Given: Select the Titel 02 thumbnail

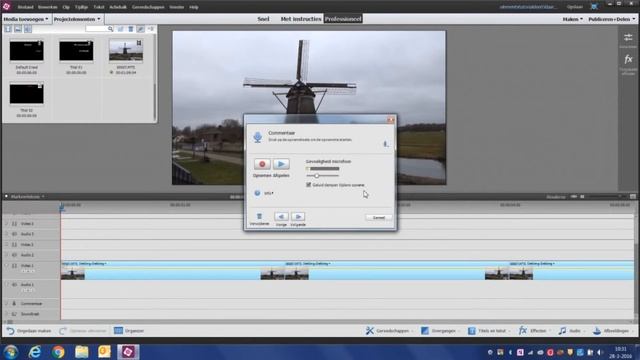Looking at the screenshot, I should click(27, 94).
